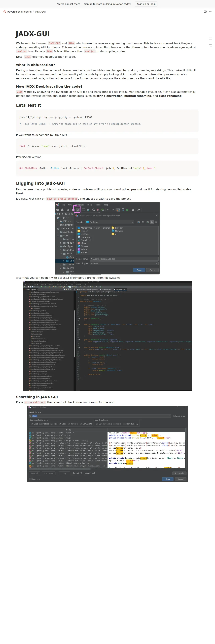This screenshot has width=215, height=644.
Task: Click the back arrow in JADX toolbar screenshot
Action: [108, 210]
